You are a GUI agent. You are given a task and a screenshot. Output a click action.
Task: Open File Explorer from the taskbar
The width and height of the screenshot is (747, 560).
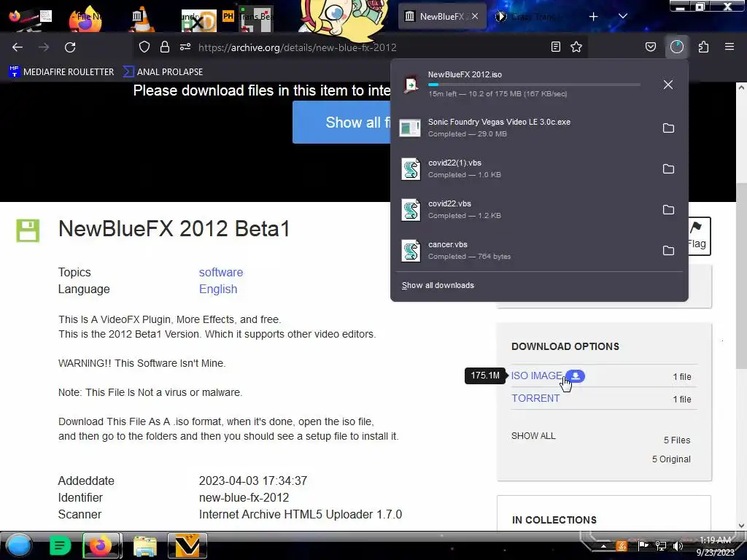point(144,545)
